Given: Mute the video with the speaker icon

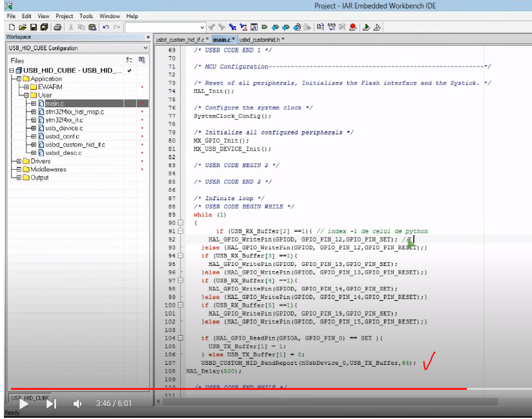Looking at the screenshot, I should point(77,404).
